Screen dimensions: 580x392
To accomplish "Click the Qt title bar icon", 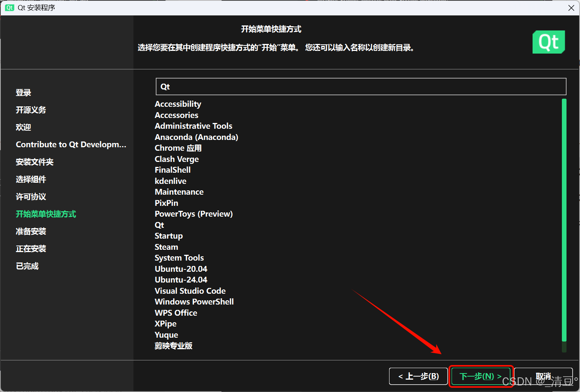I will 10,8.
